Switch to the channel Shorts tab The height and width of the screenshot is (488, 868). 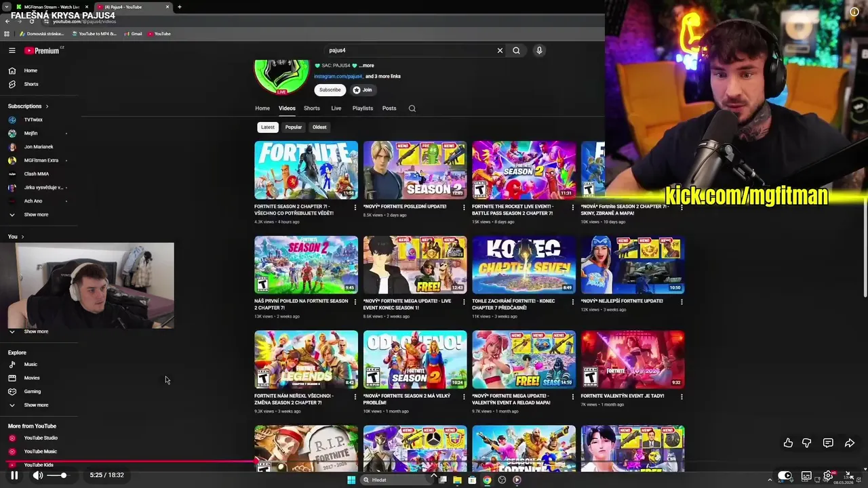click(312, 108)
